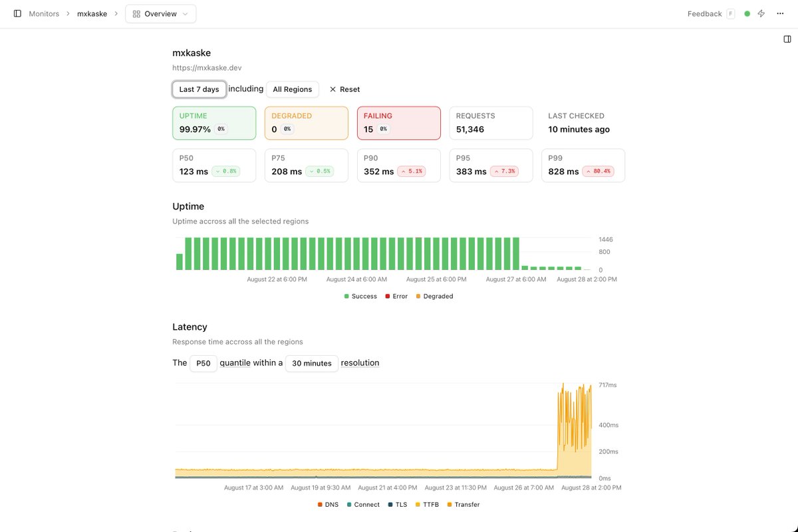This screenshot has height=532, width=798.
Task: Click the F shortcut badge next to Feedback
Action: [x=730, y=13]
